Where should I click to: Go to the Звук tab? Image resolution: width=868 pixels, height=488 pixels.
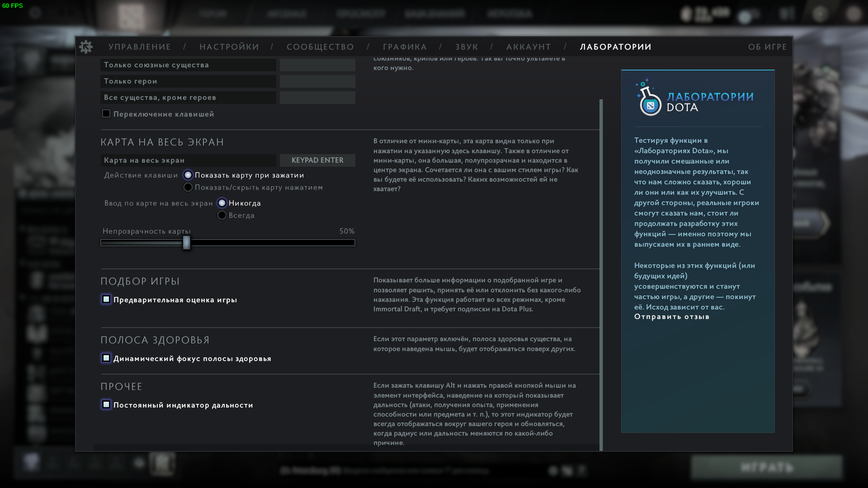point(467,47)
